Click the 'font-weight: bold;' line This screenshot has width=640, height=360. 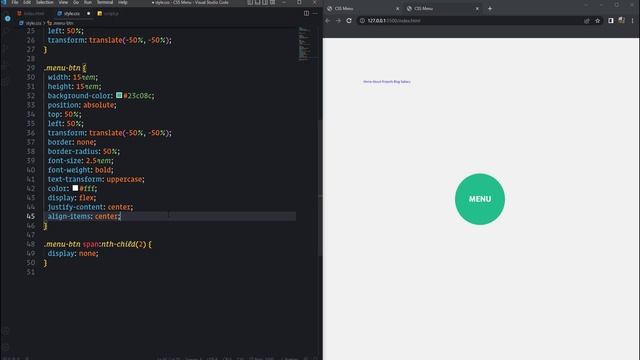(80, 170)
